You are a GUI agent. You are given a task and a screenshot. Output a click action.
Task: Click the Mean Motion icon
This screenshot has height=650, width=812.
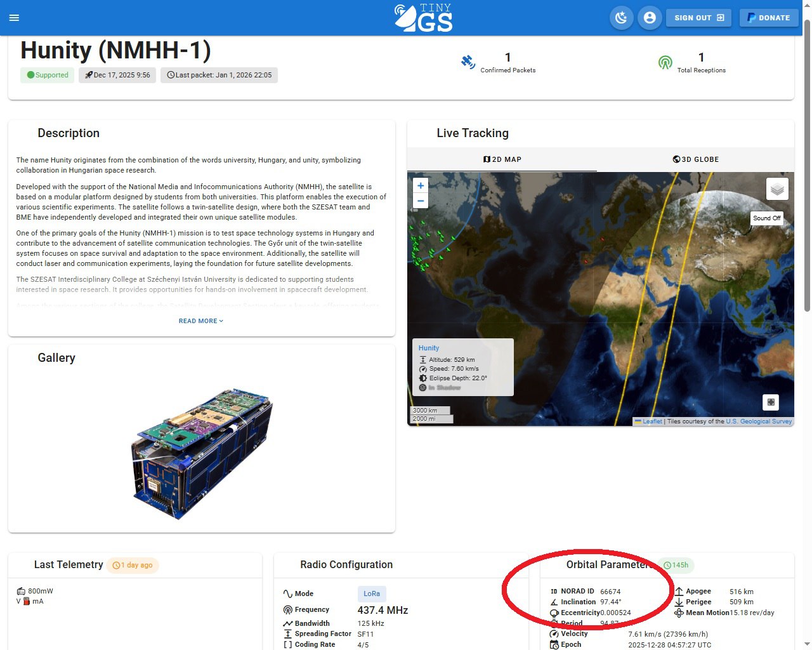[x=679, y=613]
